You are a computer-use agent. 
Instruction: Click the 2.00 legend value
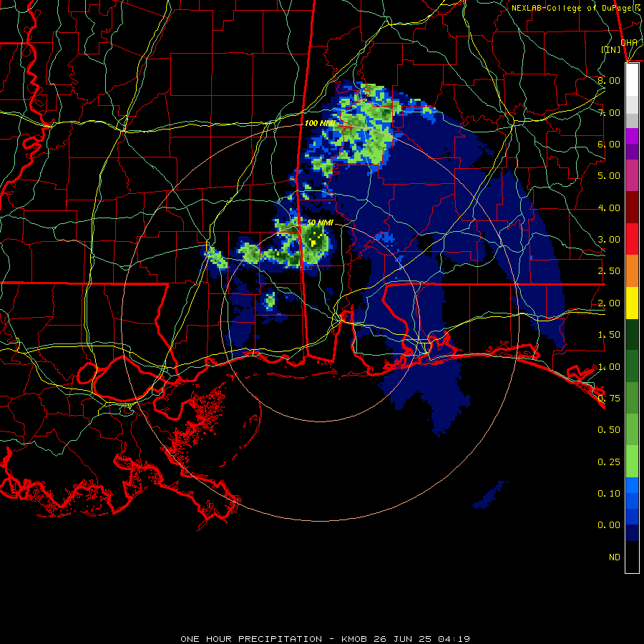tap(609, 303)
